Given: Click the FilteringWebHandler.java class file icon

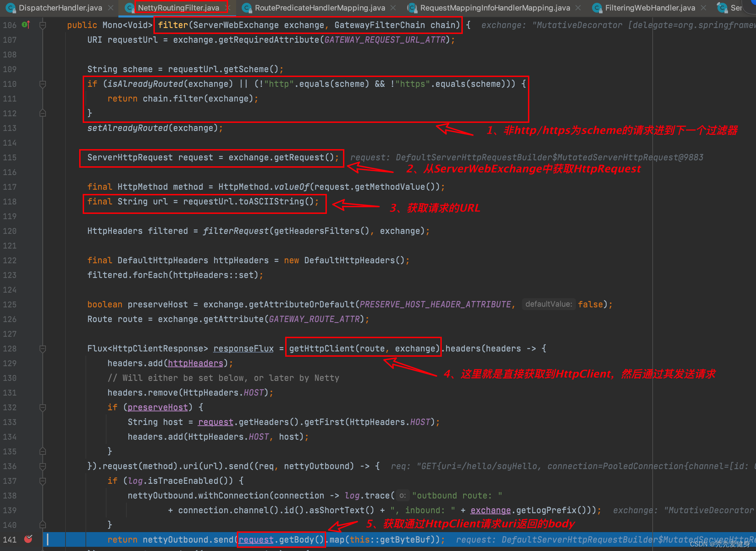Looking at the screenshot, I should pyautogui.click(x=597, y=8).
